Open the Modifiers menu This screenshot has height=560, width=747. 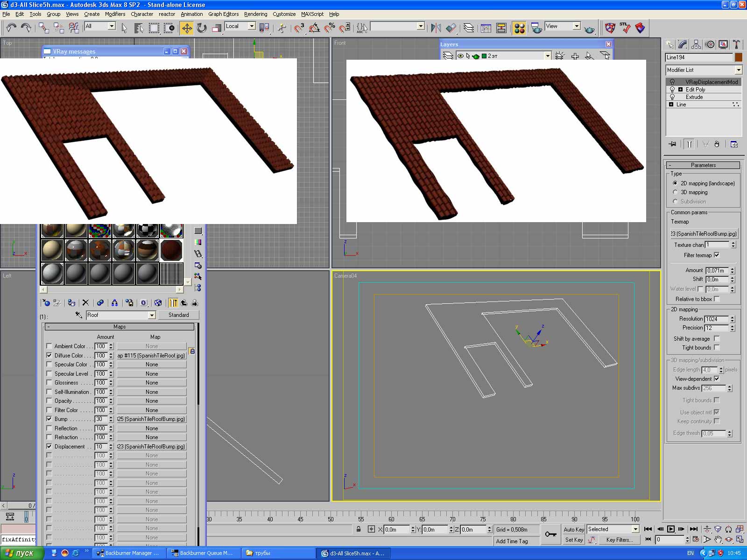(x=115, y=14)
